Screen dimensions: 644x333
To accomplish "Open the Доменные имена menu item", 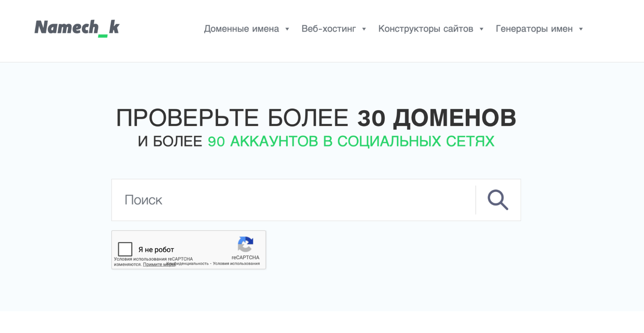I will (241, 29).
